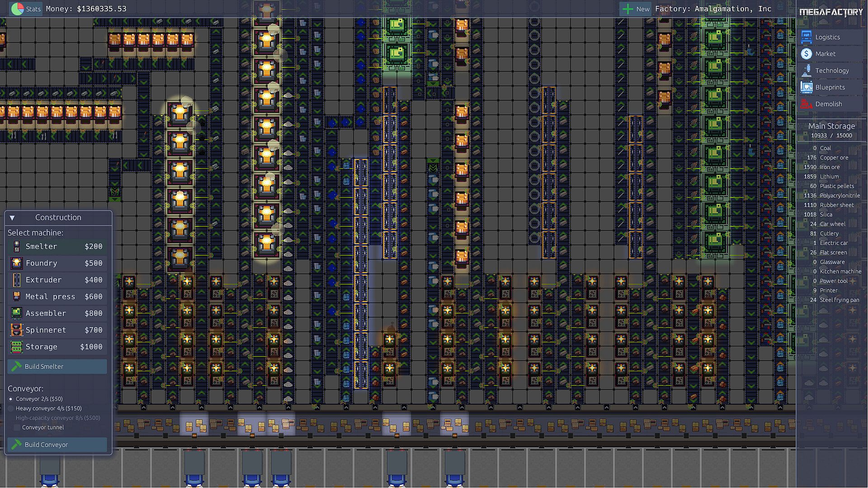Viewport: 868px width, 488px height.
Task: Click the Factory: Amalgamation, Inc name
Action: coord(713,9)
